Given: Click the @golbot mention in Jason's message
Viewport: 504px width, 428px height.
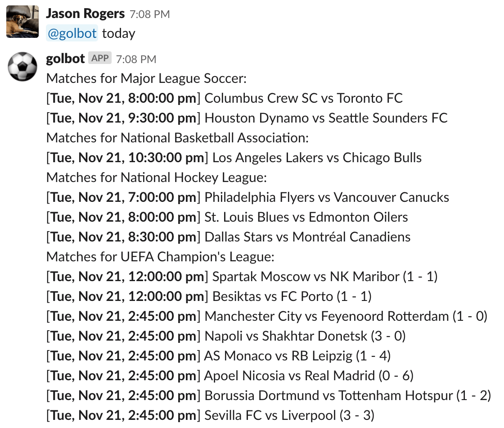Looking at the screenshot, I should (72, 33).
